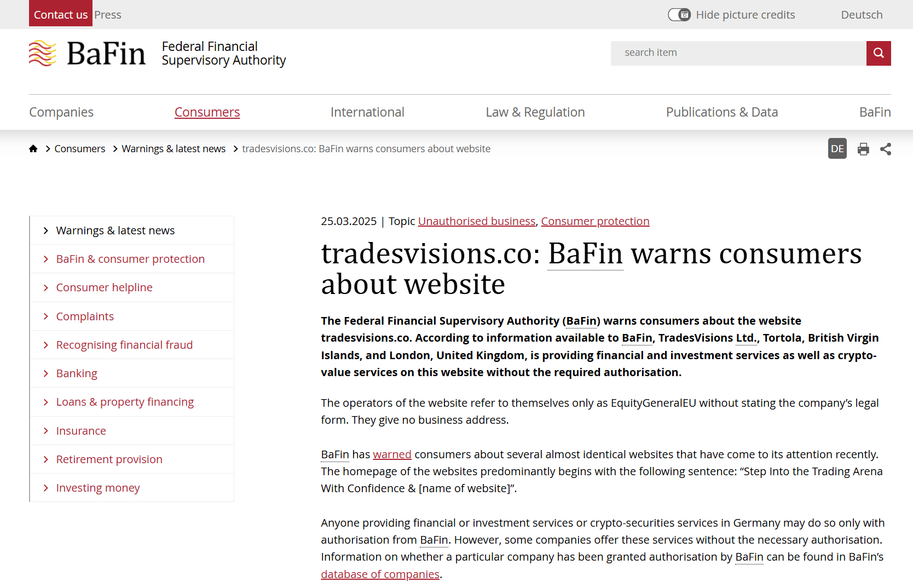
Task: Expand chevron beside Recognising financial fraud
Action: pyautogui.click(x=46, y=345)
